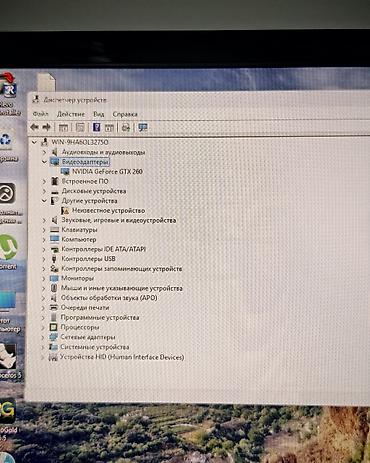The height and width of the screenshot is (463, 370).
Task: Click the monitor icon beside Мониторы
Action: click(x=54, y=278)
